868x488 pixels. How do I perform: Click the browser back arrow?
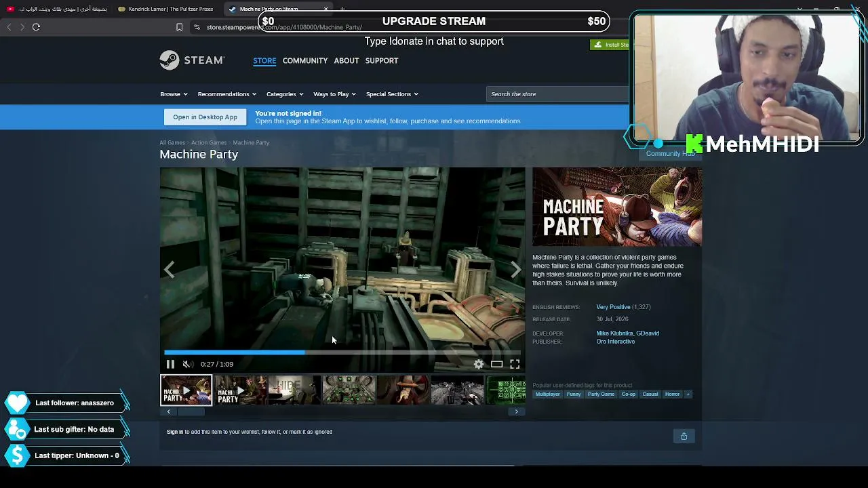coord(9,27)
